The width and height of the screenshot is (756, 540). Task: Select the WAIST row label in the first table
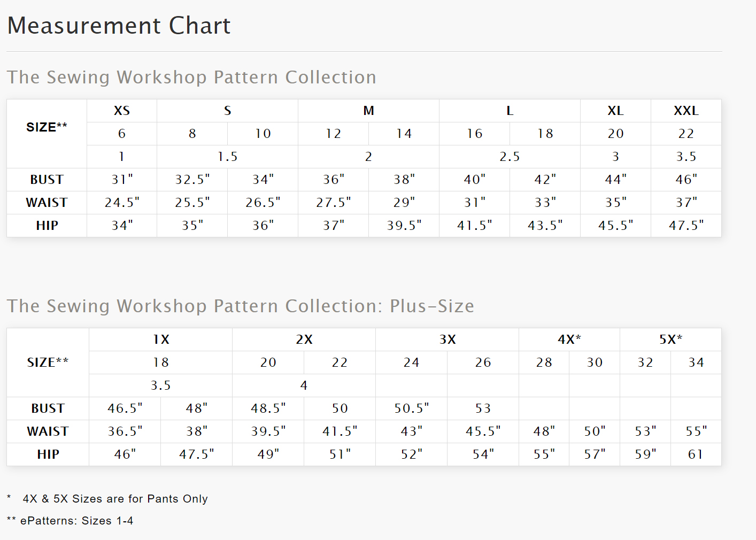(47, 203)
